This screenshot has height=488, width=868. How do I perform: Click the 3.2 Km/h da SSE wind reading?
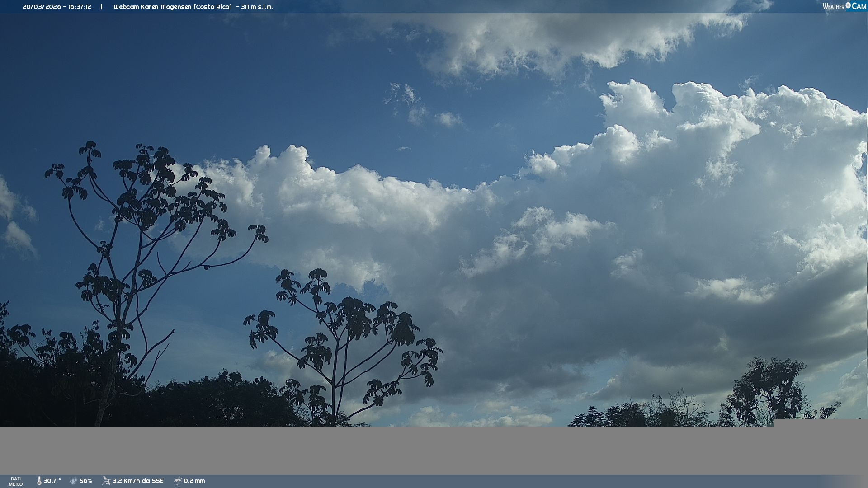(x=138, y=481)
